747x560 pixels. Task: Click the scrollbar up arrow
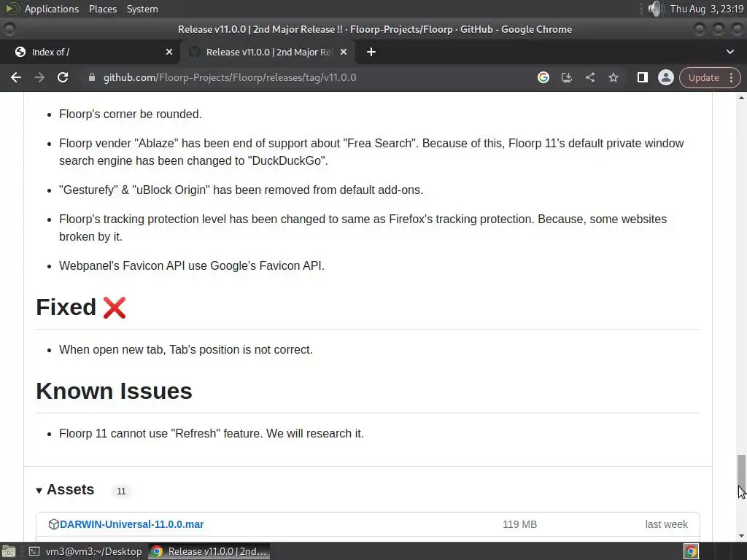(x=741, y=98)
